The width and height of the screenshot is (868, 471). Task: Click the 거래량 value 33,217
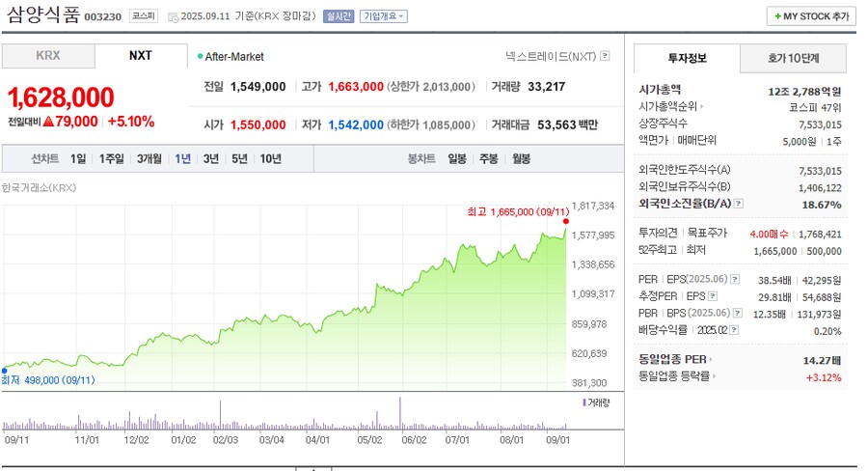coord(547,87)
